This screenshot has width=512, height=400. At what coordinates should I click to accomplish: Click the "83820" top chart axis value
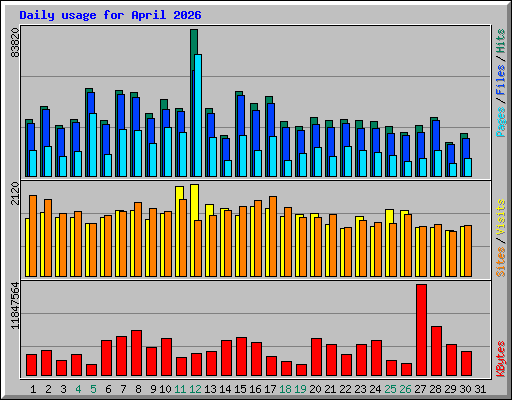point(15,42)
